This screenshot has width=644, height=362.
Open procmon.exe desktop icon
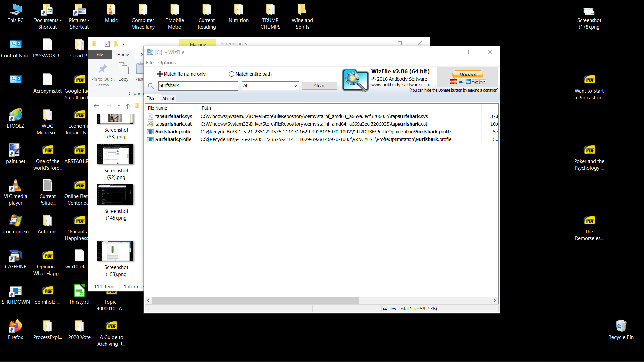click(x=15, y=224)
